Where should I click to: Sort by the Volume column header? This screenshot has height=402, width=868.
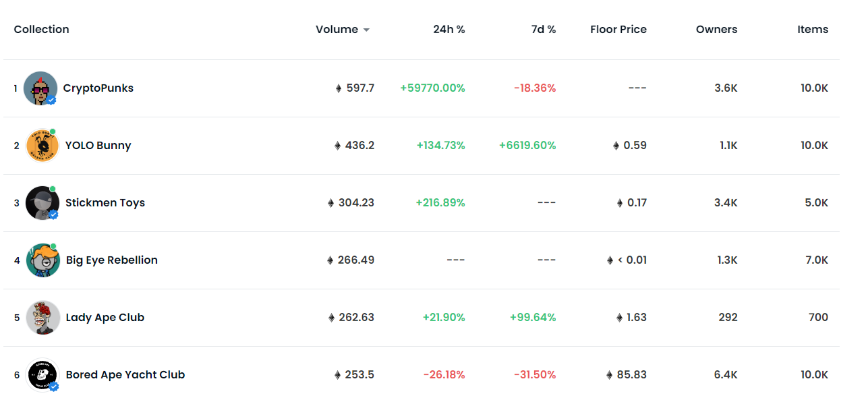(x=337, y=30)
